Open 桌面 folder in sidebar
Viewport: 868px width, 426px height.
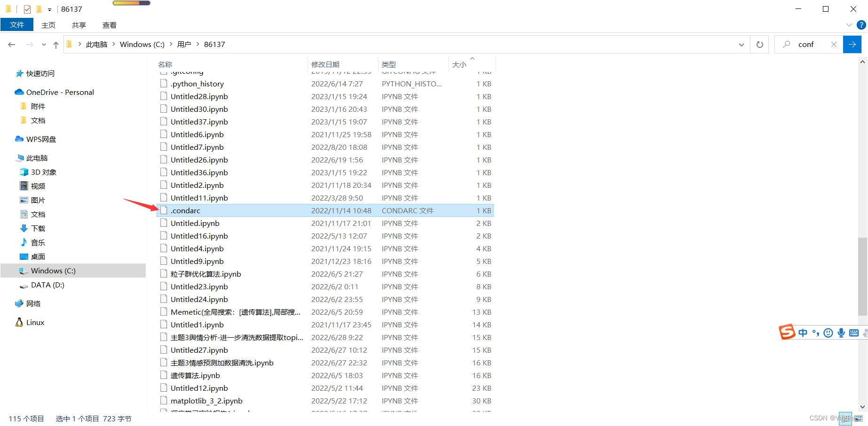38,257
